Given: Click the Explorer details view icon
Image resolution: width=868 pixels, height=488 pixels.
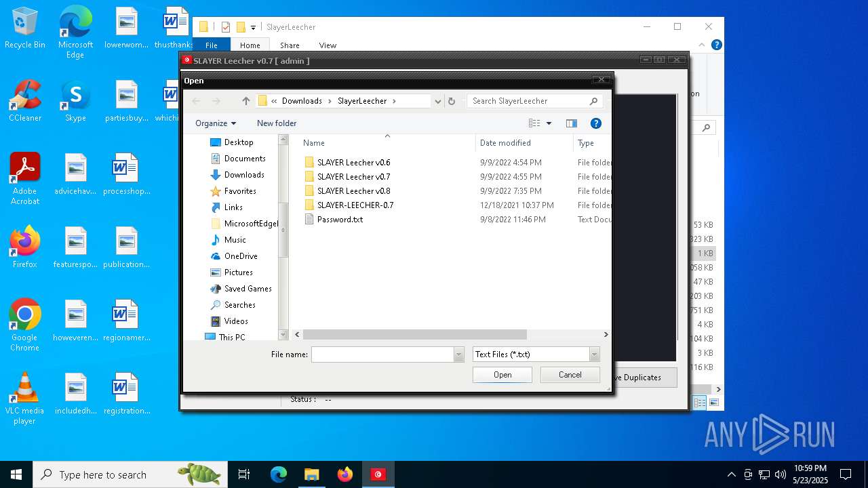Looking at the screenshot, I should pyautogui.click(x=699, y=403).
